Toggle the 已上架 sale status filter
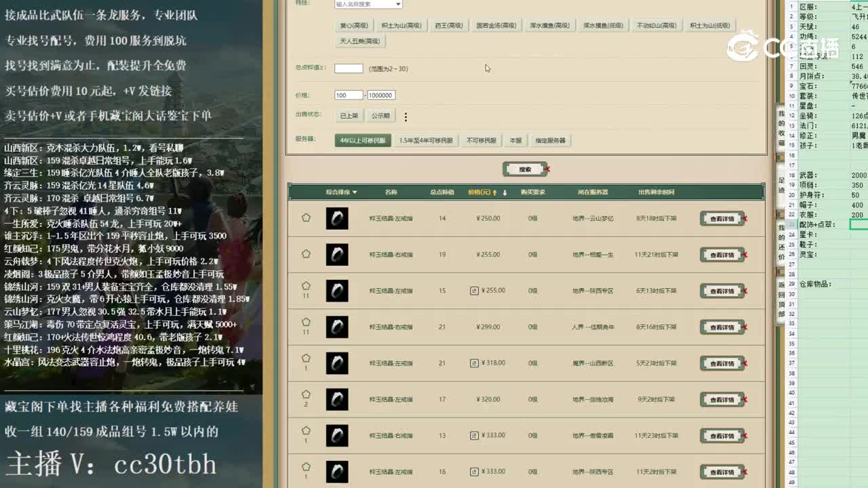868x488 pixels. (x=349, y=116)
